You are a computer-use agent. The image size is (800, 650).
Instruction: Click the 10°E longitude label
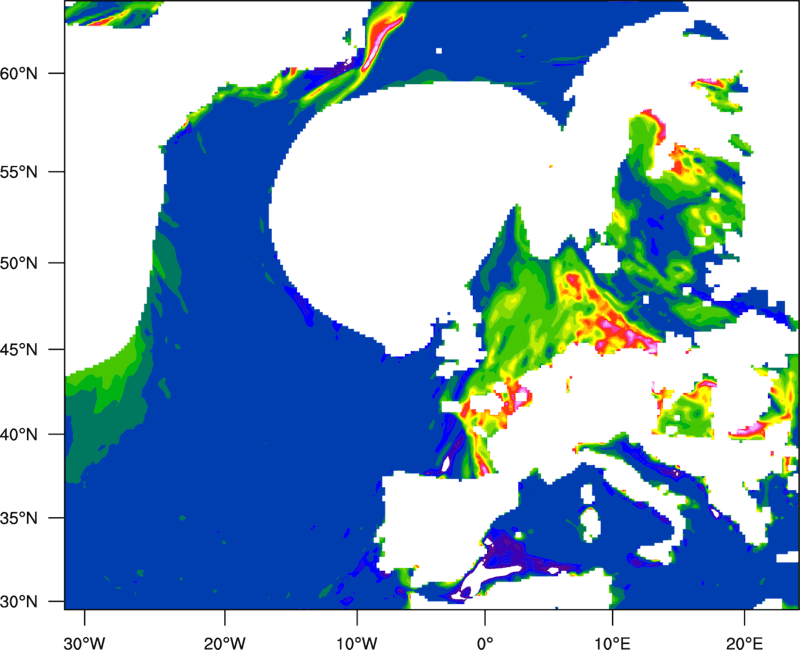(x=612, y=643)
